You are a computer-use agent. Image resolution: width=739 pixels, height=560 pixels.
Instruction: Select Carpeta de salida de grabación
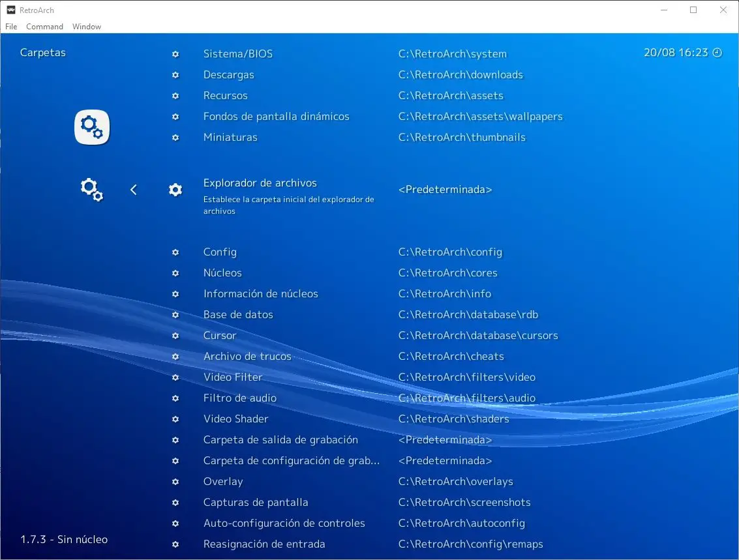pyautogui.click(x=280, y=440)
